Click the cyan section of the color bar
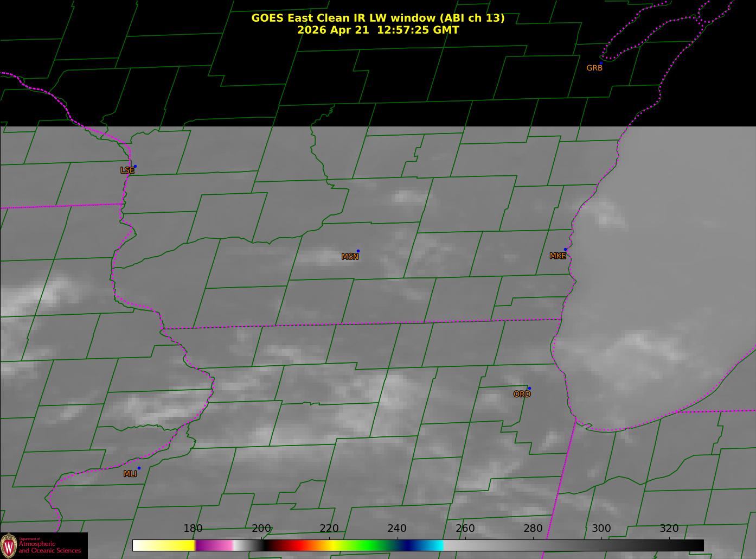Screen dimensions: 756x559 433,545
